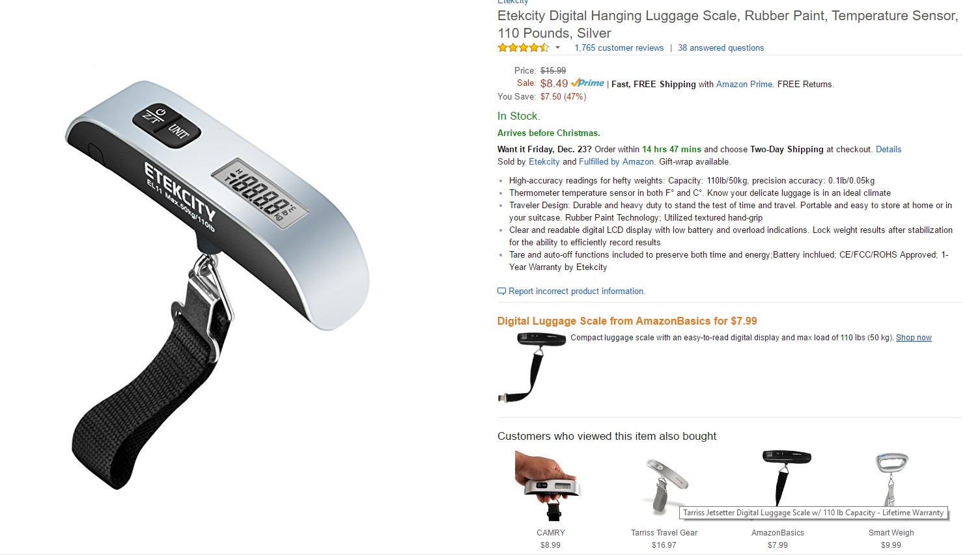
Task: Select the Smart Weigh scale thumbnail
Action: coord(891,480)
